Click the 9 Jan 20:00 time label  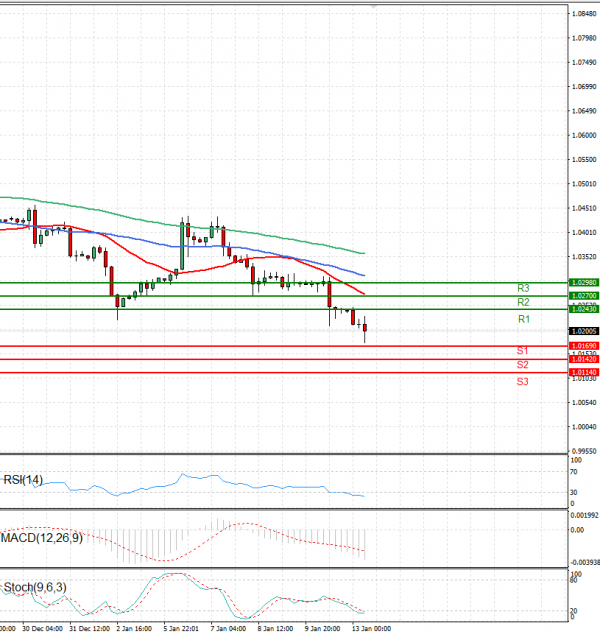click(x=323, y=629)
